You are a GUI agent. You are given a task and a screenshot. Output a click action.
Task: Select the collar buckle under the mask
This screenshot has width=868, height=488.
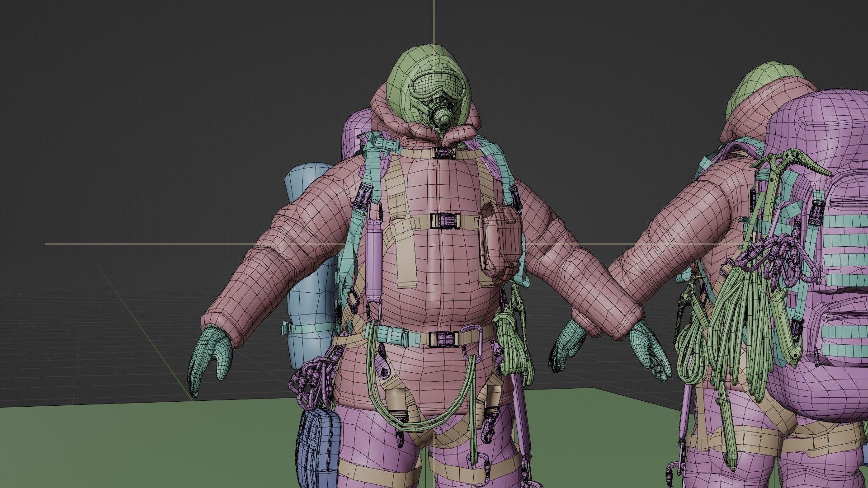pos(444,153)
